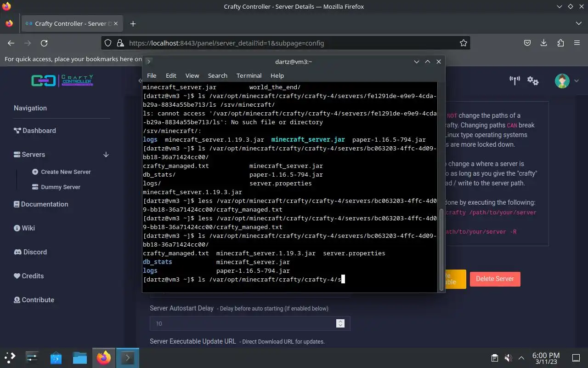Open the Wiki link
This screenshot has width=588, height=368.
tap(24, 228)
